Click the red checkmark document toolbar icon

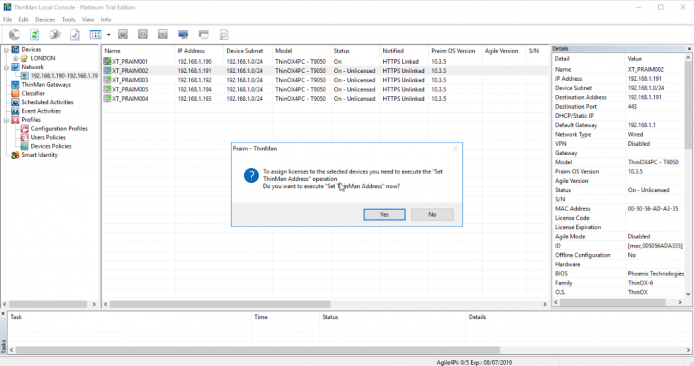(x=75, y=35)
